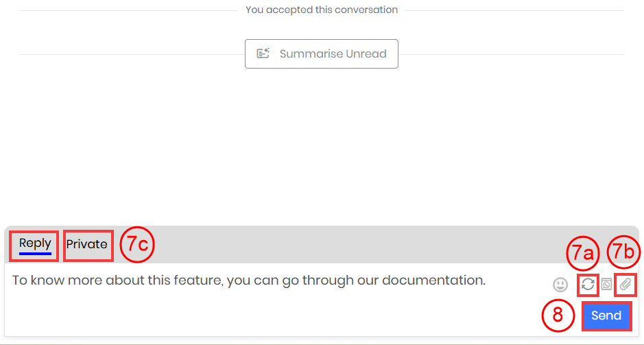Open the emoji picker smiley icon
The image size is (644, 345).
tap(560, 284)
